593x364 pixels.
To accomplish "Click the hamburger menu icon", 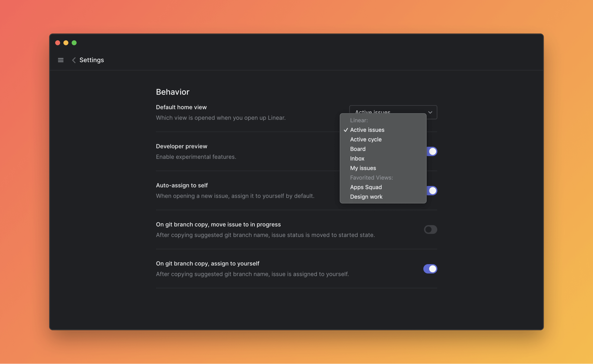I will [61, 60].
